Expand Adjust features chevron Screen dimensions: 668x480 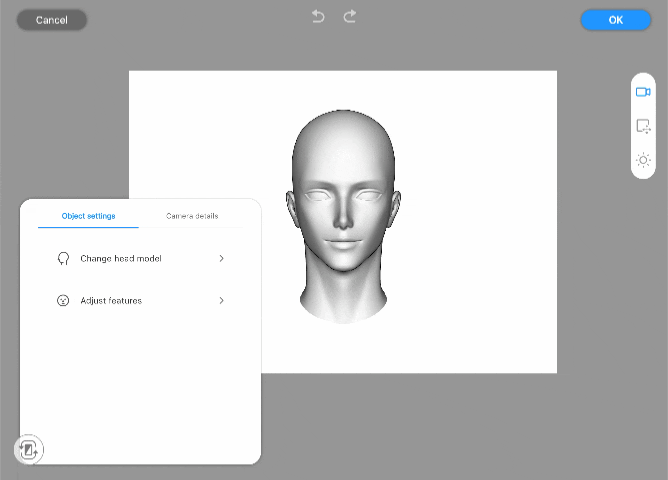click(221, 301)
